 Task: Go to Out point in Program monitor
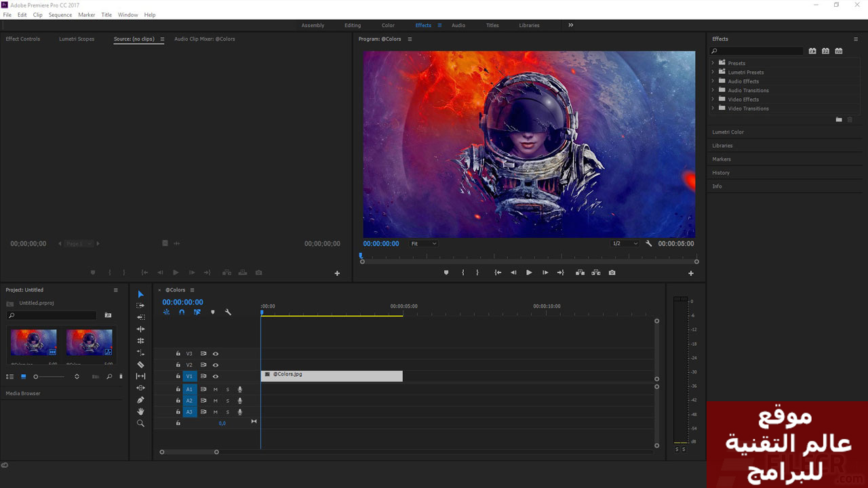560,272
